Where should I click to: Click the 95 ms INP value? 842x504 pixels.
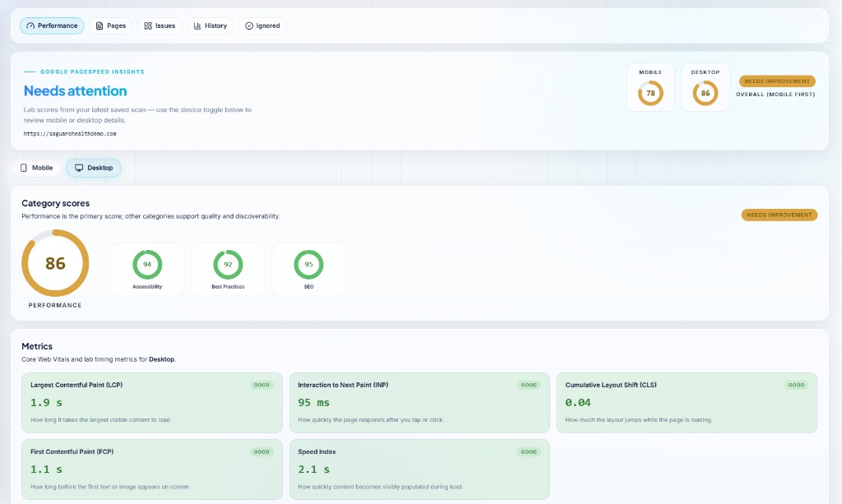click(313, 403)
